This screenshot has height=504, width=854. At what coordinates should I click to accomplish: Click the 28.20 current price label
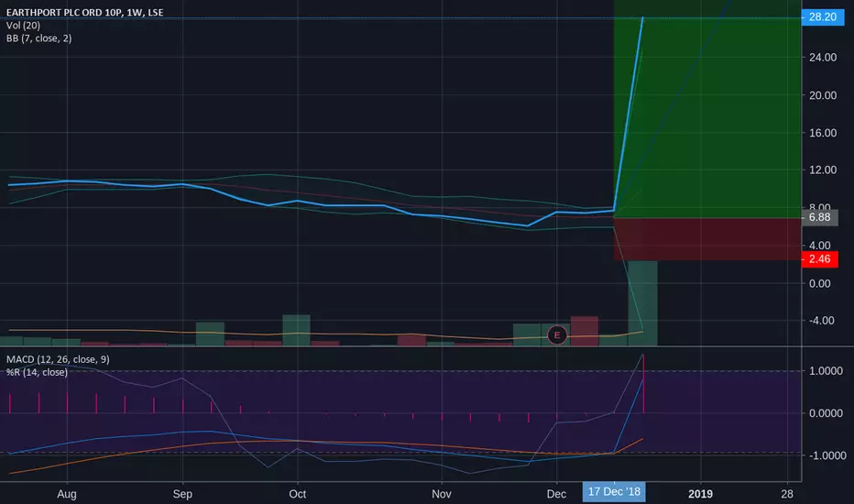coord(823,16)
